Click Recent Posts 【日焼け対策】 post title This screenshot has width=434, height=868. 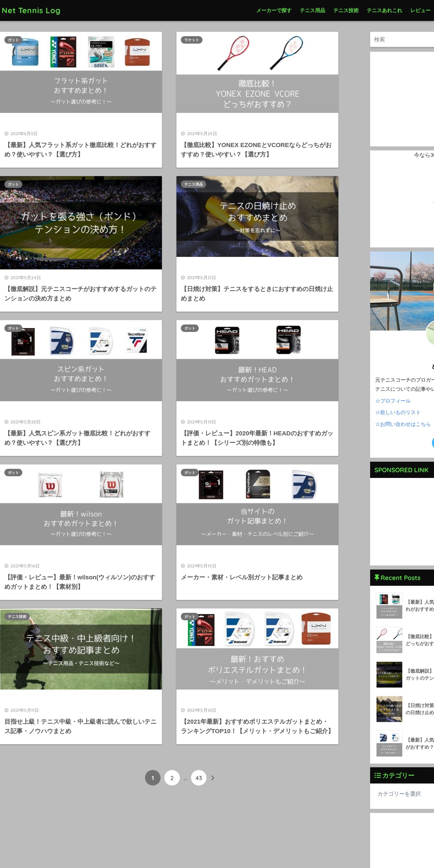(x=420, y=709)
